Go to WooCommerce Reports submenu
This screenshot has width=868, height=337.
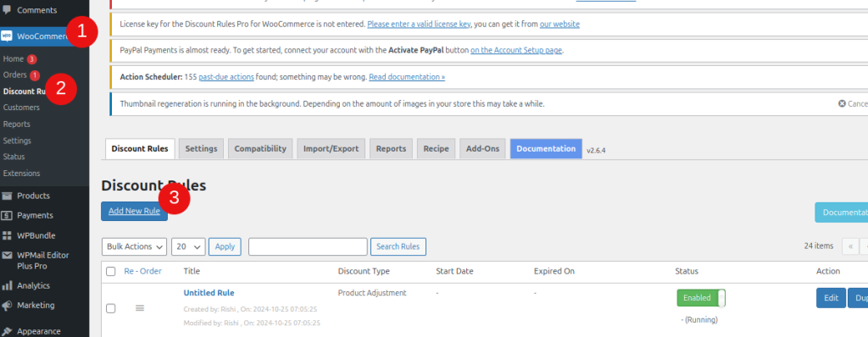17,124
